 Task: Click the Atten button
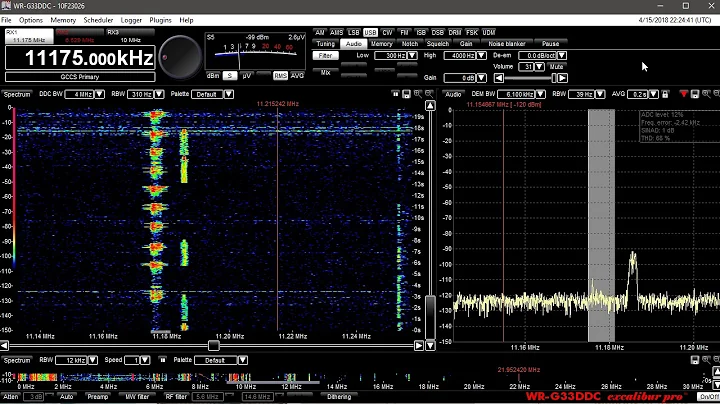(x=11, y=397)
